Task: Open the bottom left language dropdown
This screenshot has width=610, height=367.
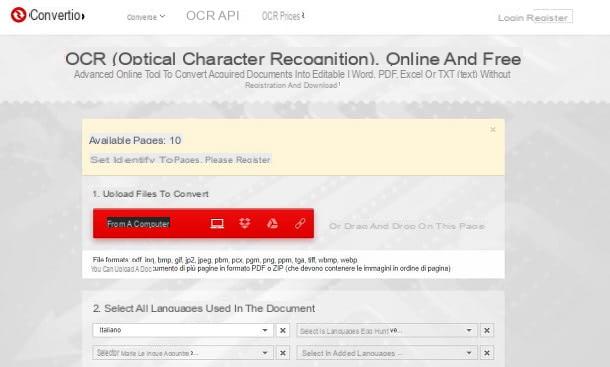Action: tap(183, 353)
